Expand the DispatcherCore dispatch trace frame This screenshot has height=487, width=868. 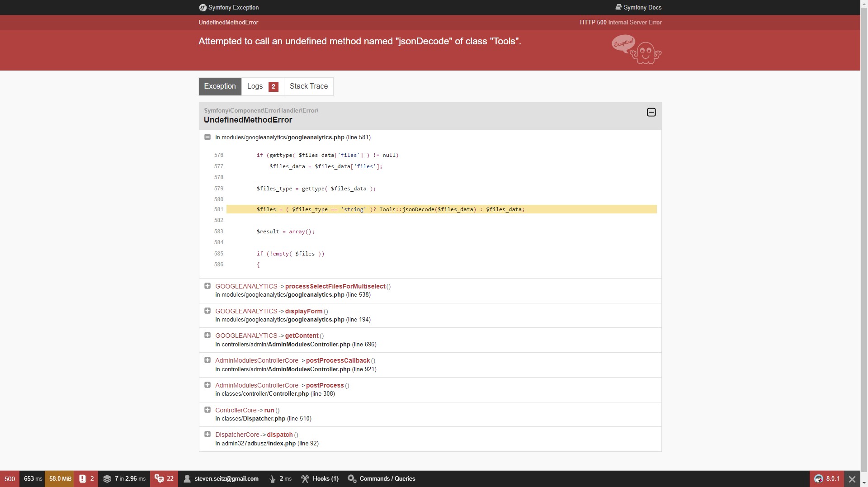pos(208,434)
